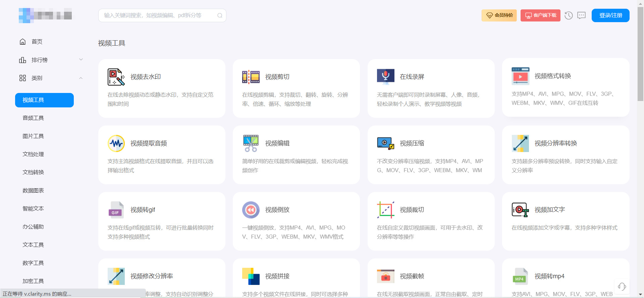Image resolution: width=644 pixels, height=298 pixels.
Task: Click the 视频截帧 camera icon
Action: (386, 276)
